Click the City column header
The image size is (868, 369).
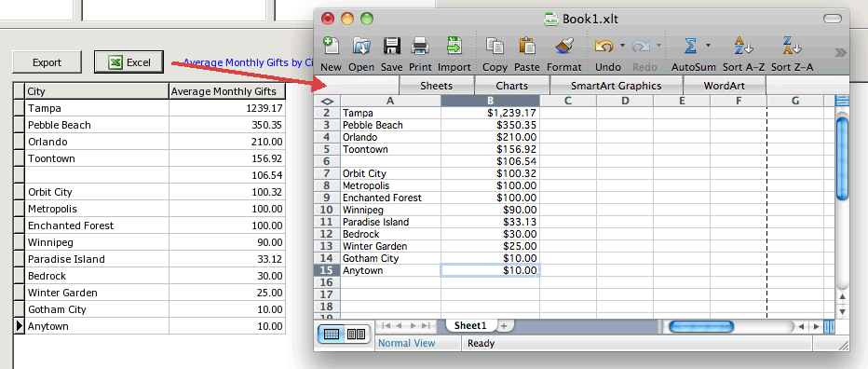click(x=96, y=91)
